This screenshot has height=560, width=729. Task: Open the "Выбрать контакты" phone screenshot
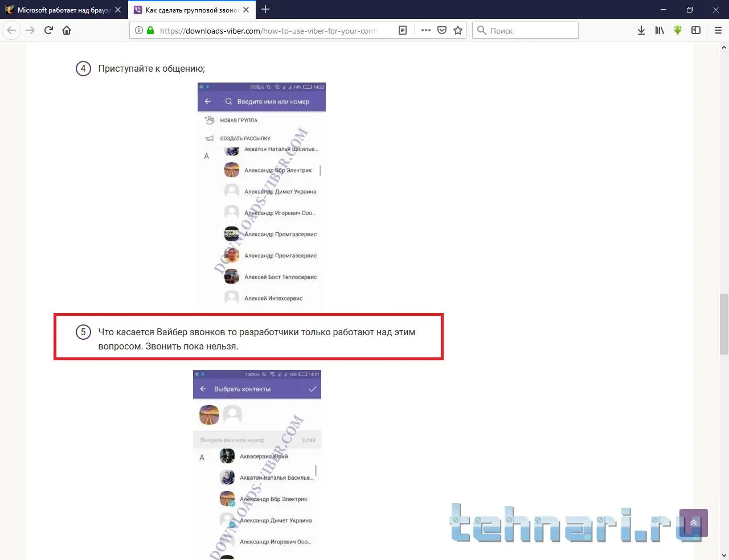(x=257, y=465)
